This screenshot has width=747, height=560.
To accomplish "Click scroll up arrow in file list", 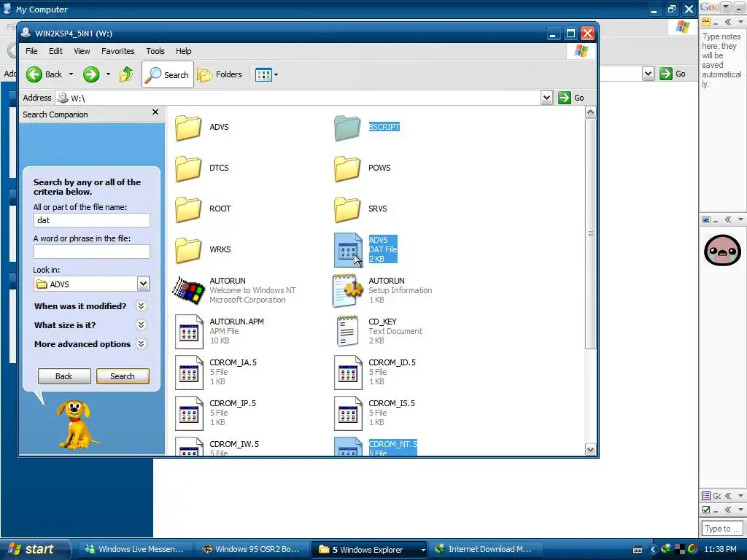I will click(590, 112).
